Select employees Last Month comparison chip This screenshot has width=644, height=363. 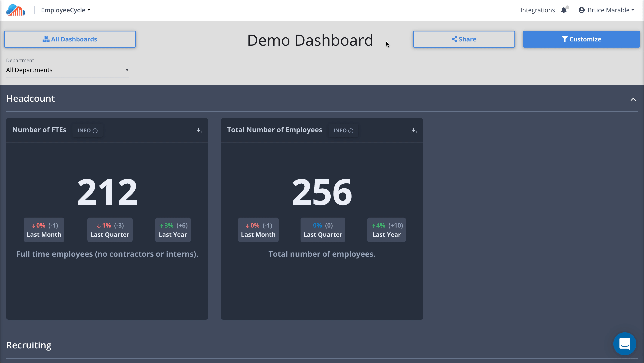(258, 230)
